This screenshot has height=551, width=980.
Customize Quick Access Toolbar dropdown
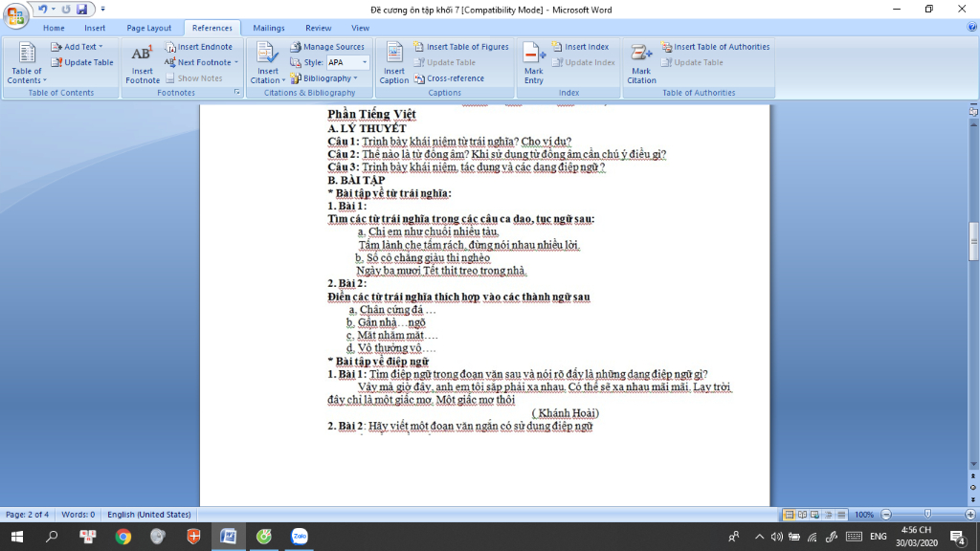coord(102,10)
